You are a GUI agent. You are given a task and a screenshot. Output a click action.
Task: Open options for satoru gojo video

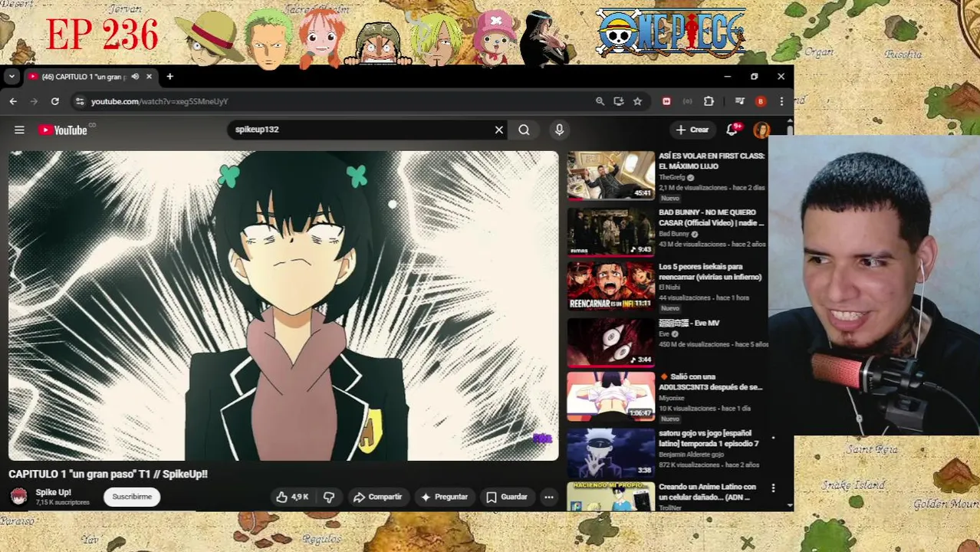point(773,438)
